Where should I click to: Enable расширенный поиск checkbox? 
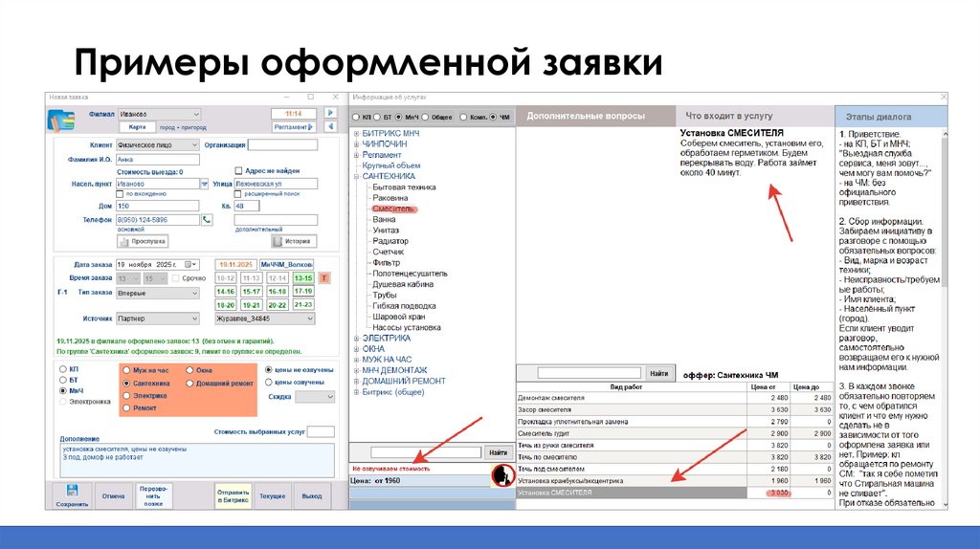237,194
